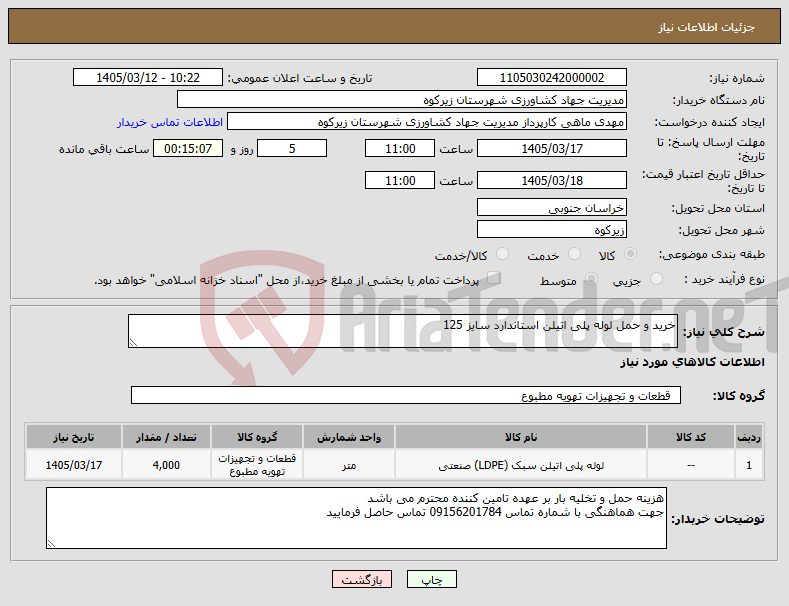Click the delivery city field زیرکوه
The height and width of the screenshot is (606, 789).
coord(551,230)
